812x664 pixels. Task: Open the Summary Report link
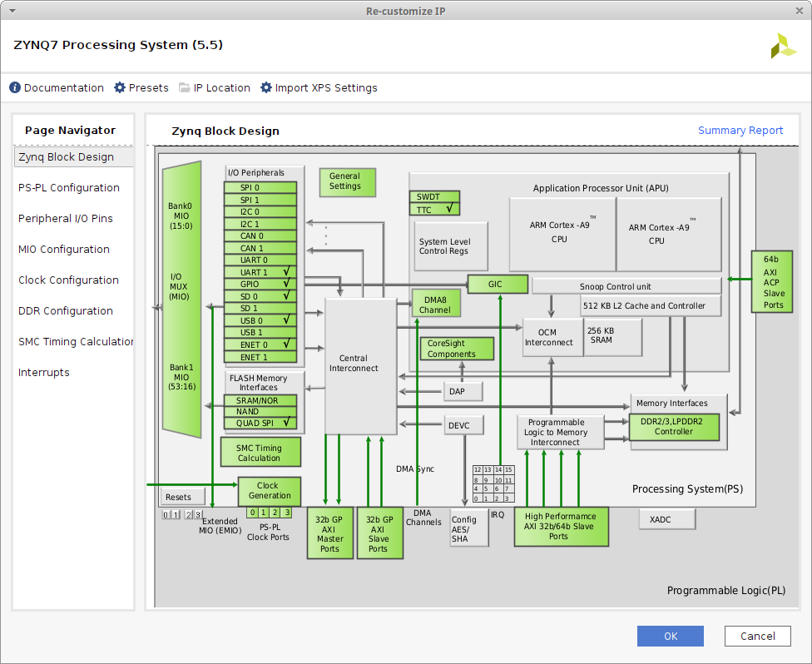740,131
